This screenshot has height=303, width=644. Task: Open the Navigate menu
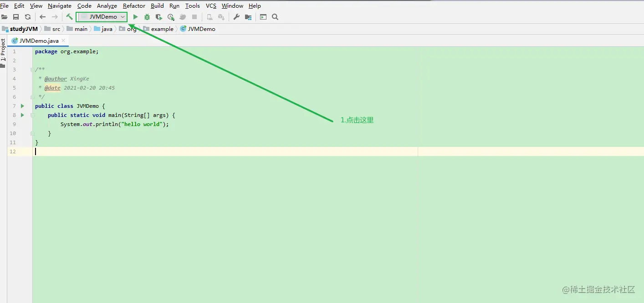(x=60, y=6)
